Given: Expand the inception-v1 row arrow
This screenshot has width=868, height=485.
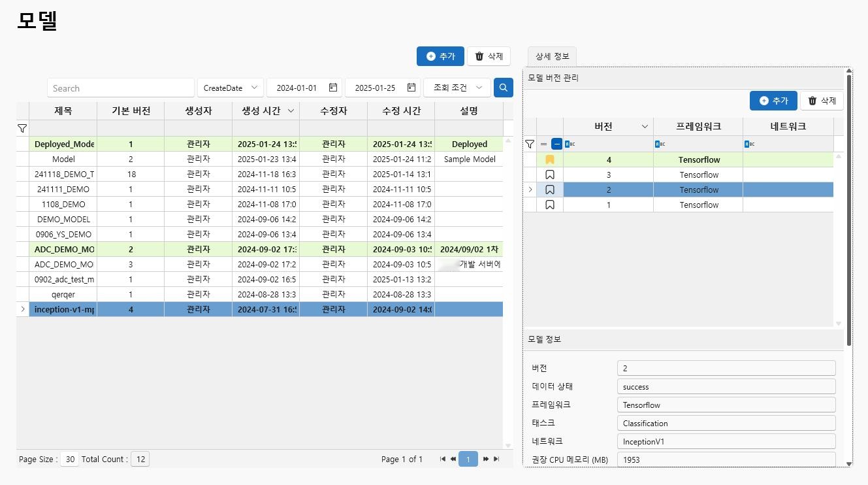Looking at the screenshot, I should [23, 309].
